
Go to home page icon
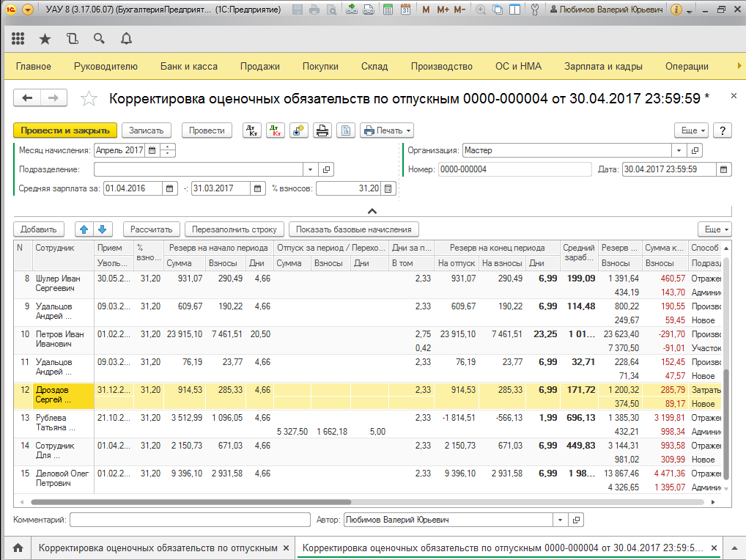pyautogui.click(x=18, y=548)
